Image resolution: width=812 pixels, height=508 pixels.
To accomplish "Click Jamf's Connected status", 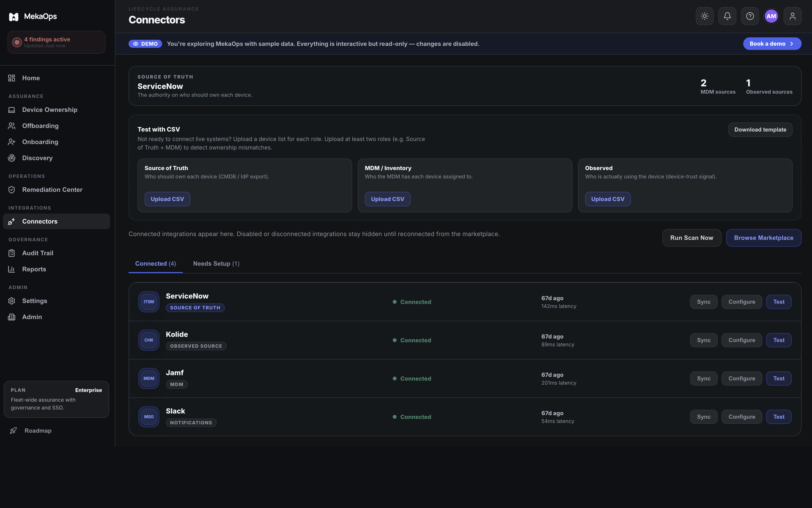I will [x=412, y=378].
